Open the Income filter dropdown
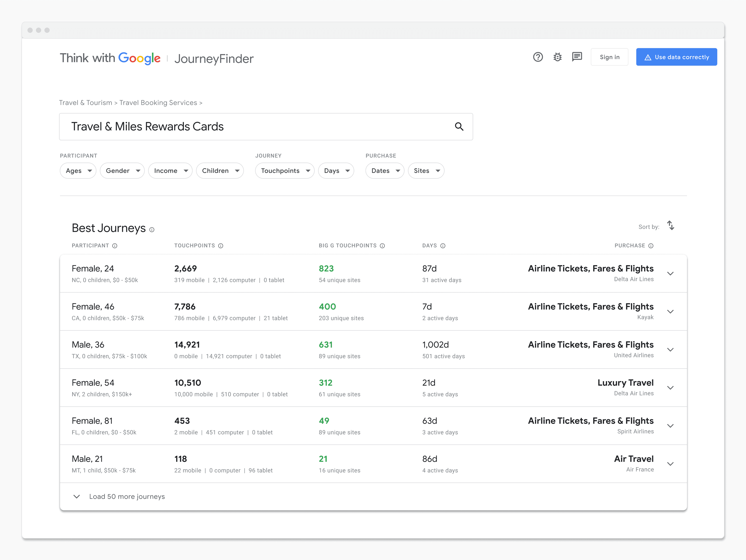The image size is (746, 560). coord(170,171)
